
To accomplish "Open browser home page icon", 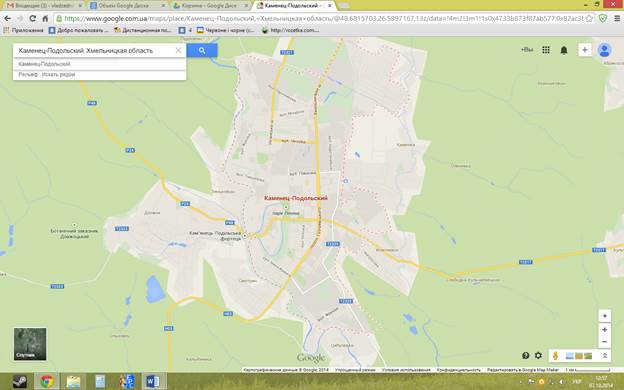I will tap(45, 19).
